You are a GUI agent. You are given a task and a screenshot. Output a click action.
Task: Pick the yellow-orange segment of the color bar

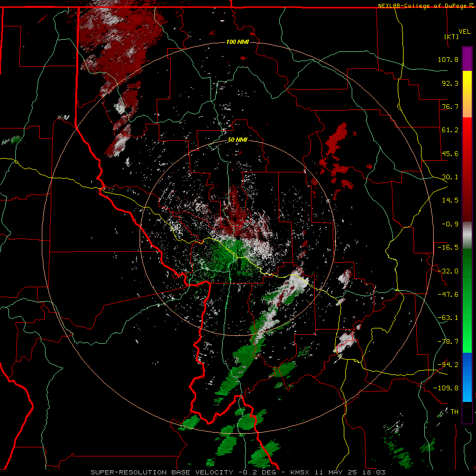point(467,94)
